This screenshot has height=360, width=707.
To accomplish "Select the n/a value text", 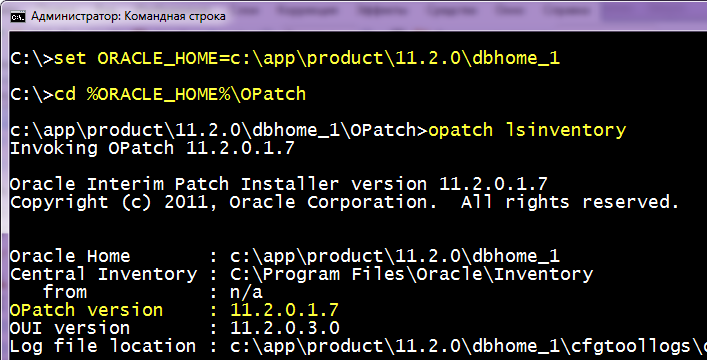I will point(246,292).
